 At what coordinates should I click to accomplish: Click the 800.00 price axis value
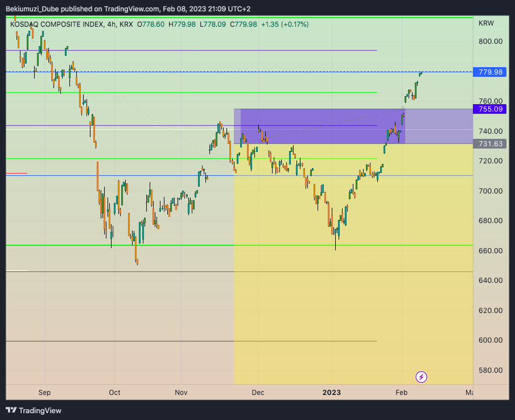[491, 42]
